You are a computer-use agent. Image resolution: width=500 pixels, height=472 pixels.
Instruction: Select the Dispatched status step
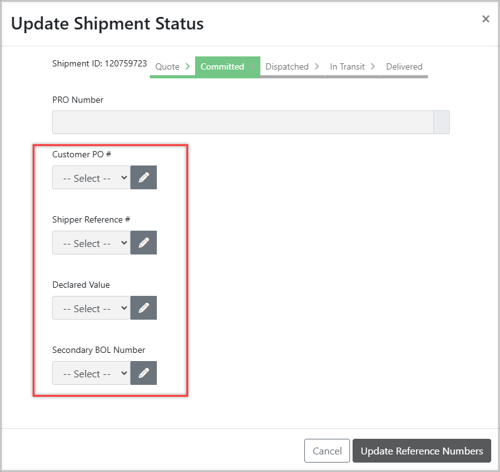pos(287,67)
